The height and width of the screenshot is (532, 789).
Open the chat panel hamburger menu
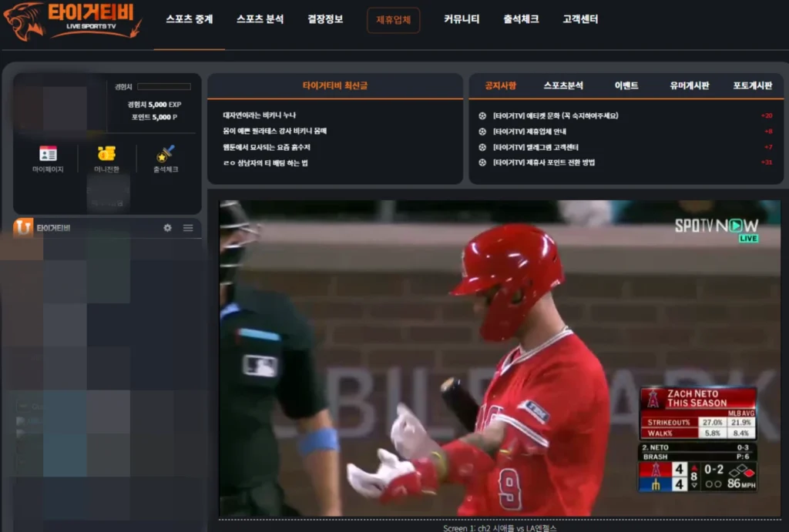click(x=188, y=228)
